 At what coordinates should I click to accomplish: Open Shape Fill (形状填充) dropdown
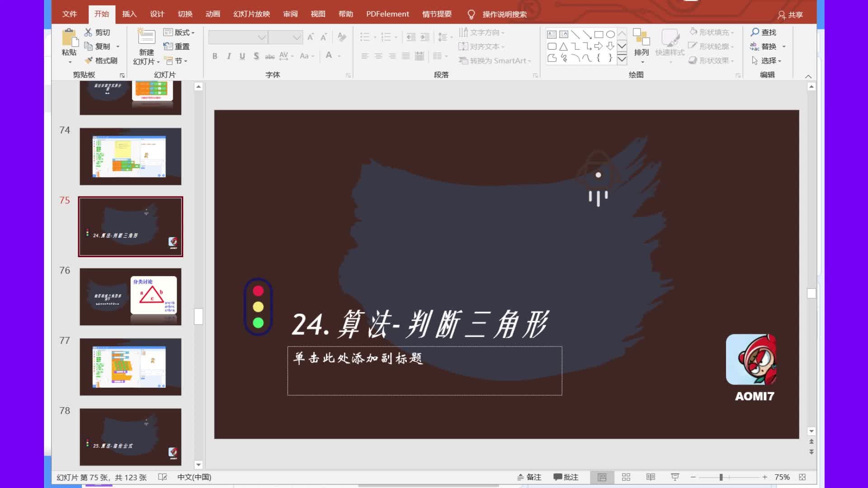point(712,32)
